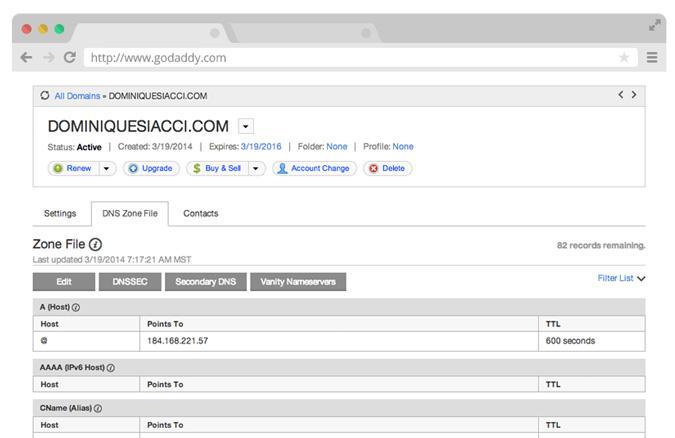This screenshot has width=675, height=438.
Task: Click the browser back arrow
Action: point(26,58)
